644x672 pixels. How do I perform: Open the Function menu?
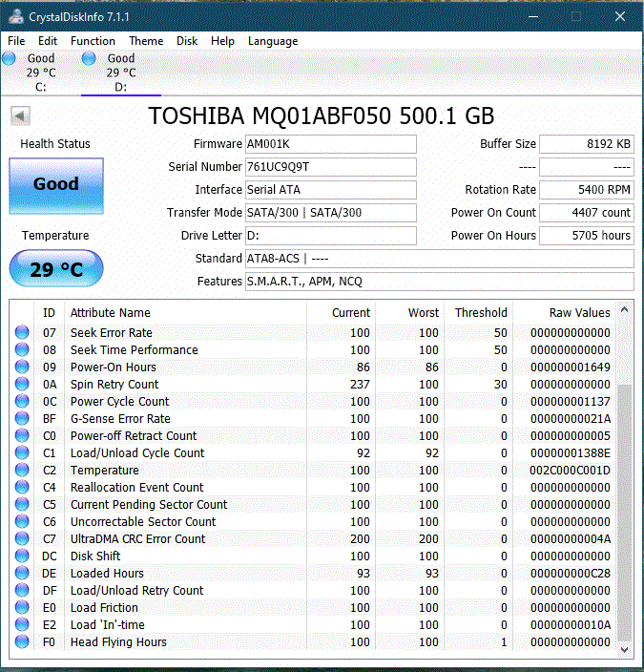pos(93,41)
